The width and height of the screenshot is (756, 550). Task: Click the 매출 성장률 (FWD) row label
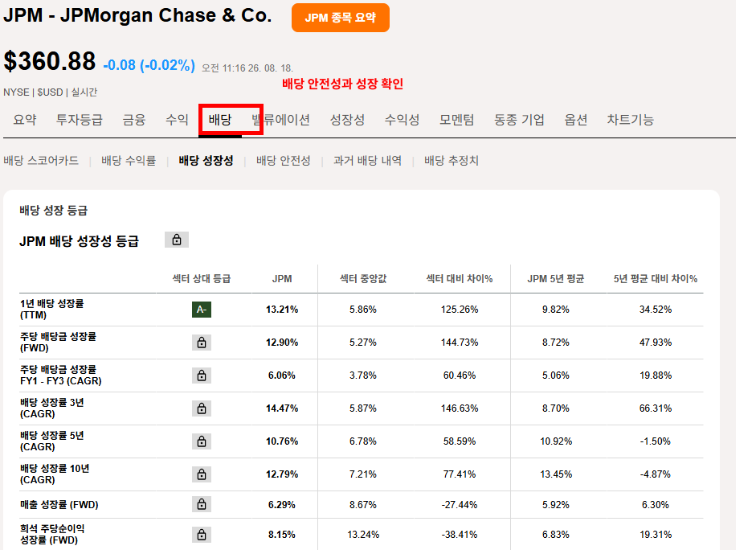click(59, 505)
